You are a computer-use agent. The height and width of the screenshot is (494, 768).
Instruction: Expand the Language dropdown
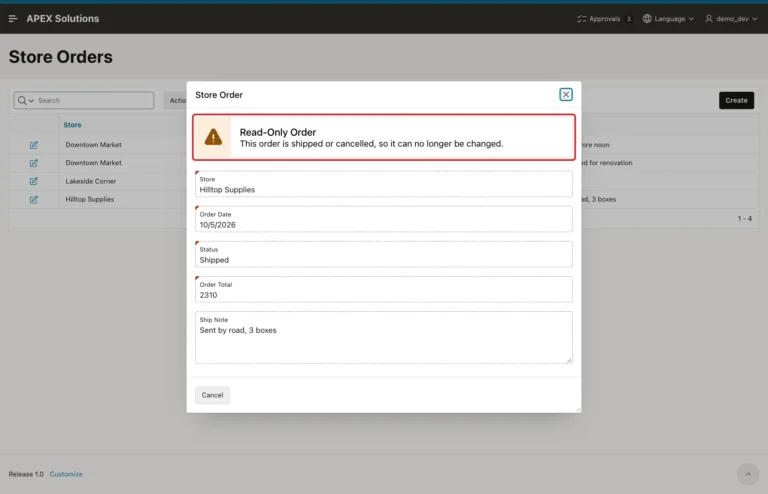coord(669,19)
